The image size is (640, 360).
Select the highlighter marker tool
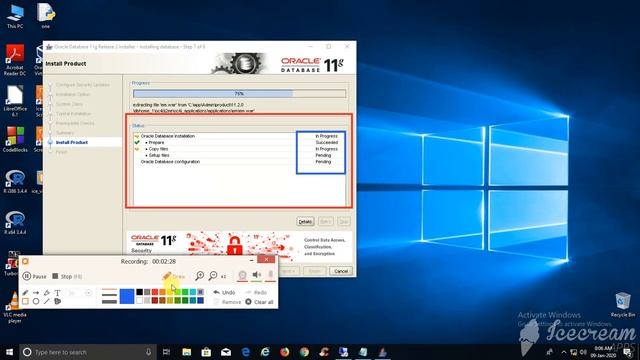pos(47,292)
